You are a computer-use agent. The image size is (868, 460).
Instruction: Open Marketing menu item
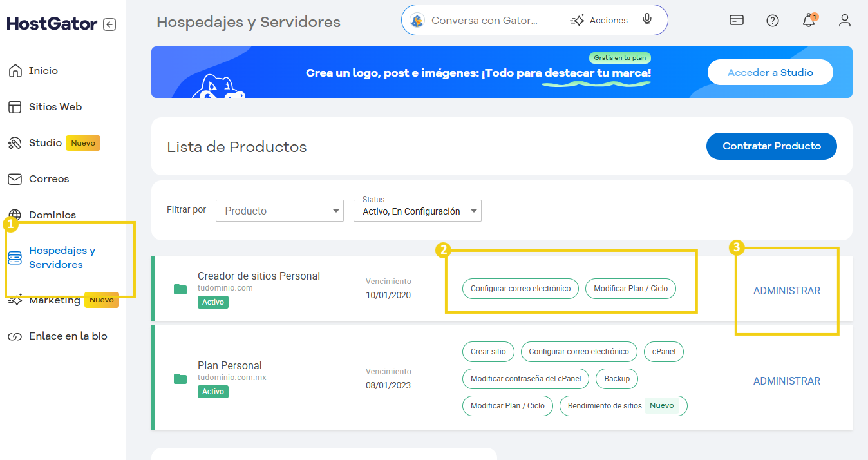(55, 300)
